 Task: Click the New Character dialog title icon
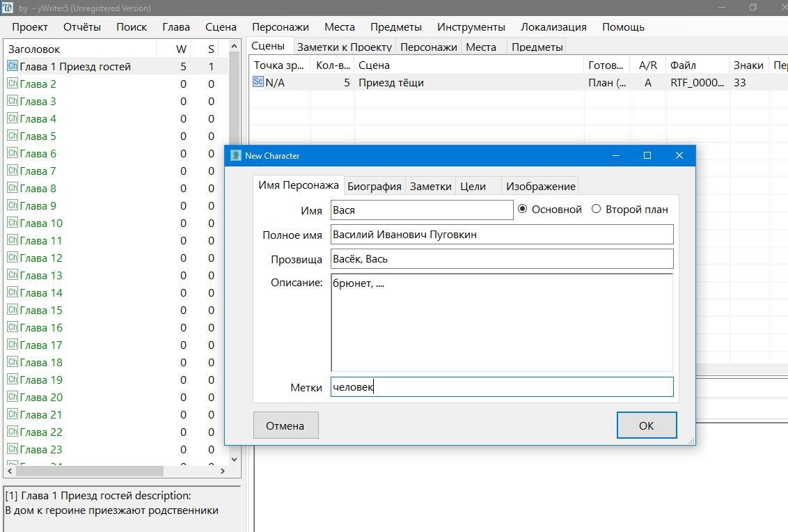pos(236,155)
